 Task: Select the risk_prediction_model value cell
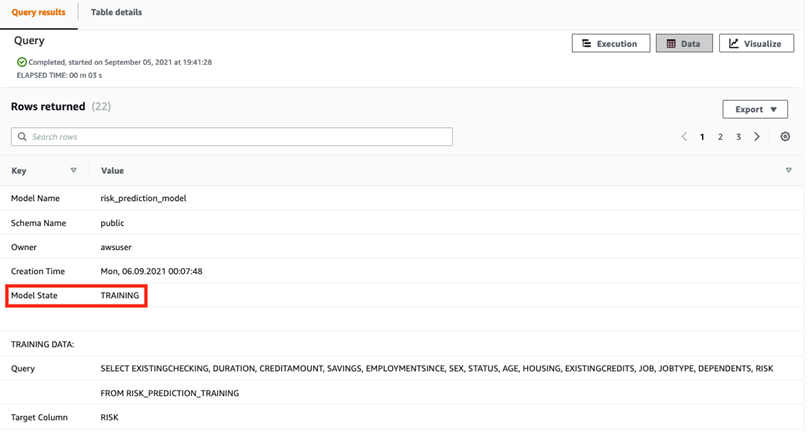(x=143, y=199)
